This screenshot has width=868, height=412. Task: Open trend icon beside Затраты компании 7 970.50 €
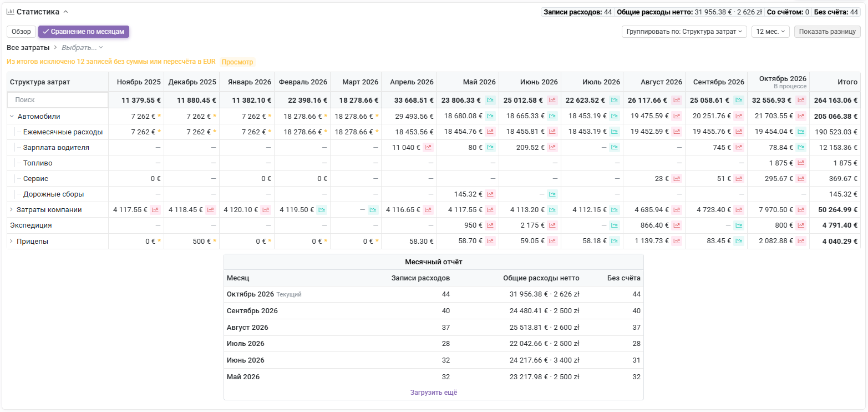[x=801, y=209]
